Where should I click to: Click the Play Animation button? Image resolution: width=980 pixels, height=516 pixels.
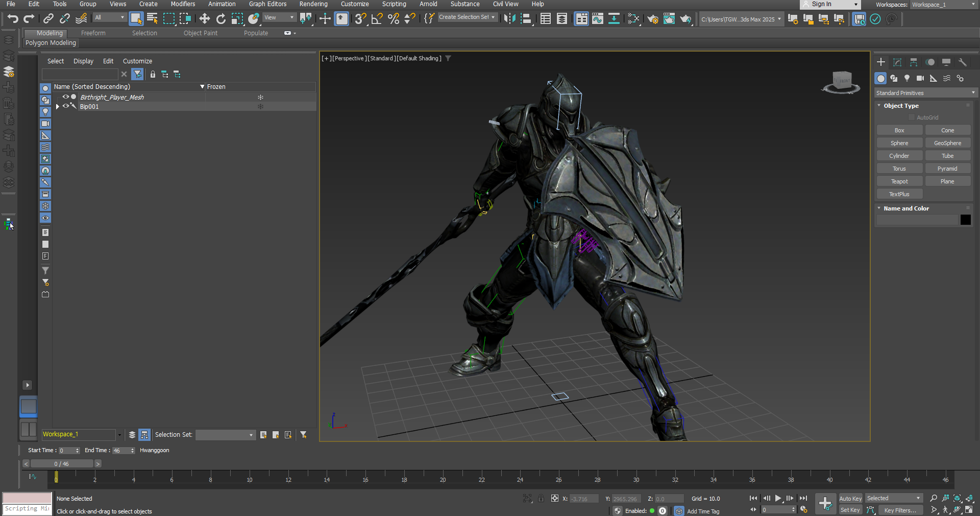coord(778,498)
